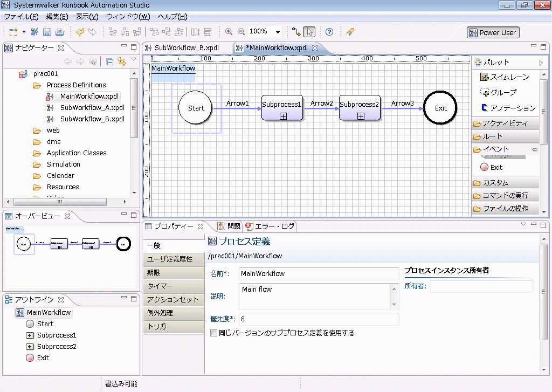Click the Calendar folder icon
Viewport: 552px width, 392px height.
pyautogui.click(x=37, y=176)
